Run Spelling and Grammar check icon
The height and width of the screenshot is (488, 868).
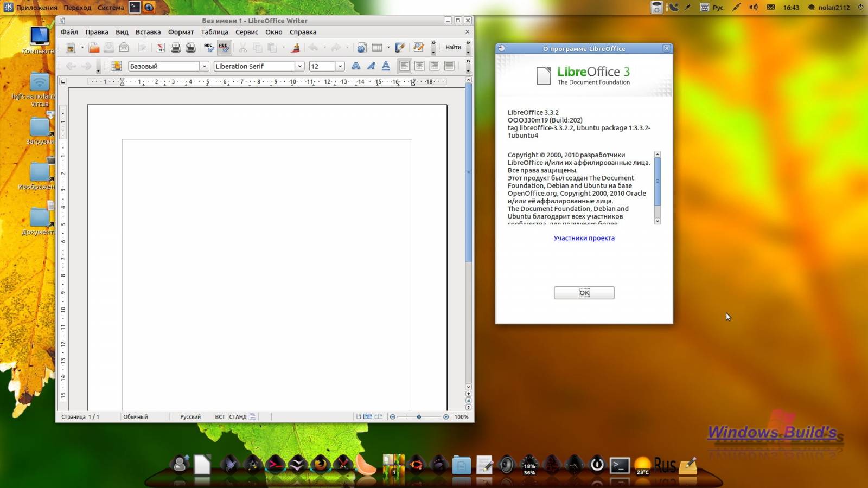tap(209, 48)
